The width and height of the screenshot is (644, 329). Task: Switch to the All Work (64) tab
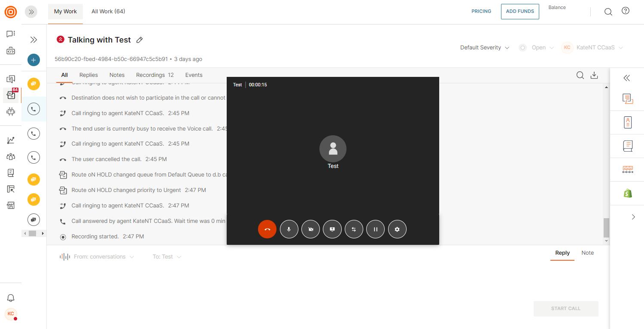108,12
